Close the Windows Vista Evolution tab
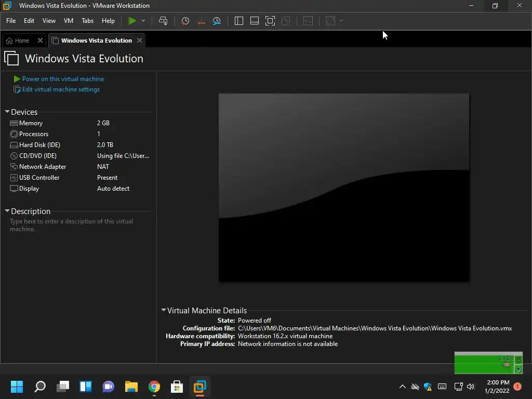Screen dimensions: 532x399 coord(139,41)
